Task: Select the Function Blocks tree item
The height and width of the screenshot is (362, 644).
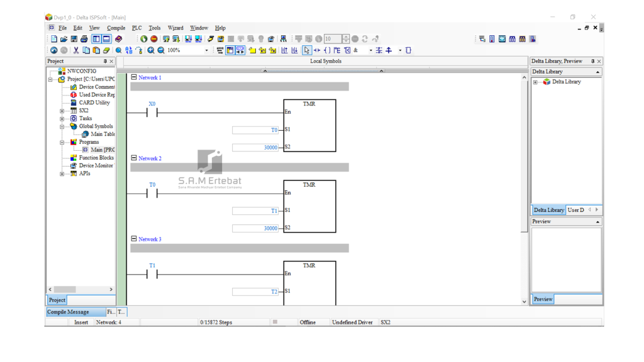Action: tap(96, 158)
